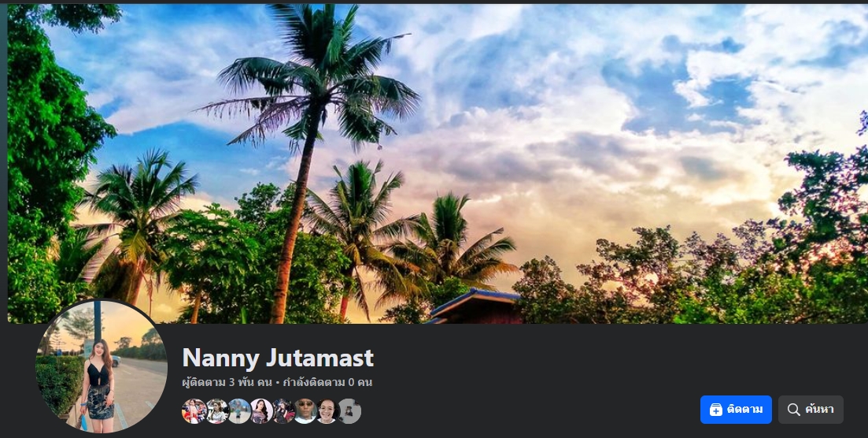The width and height of the screenshot is (868, 438).
Task: Follow the page with the blue ติดตาม button
Action: coord(736,410)
